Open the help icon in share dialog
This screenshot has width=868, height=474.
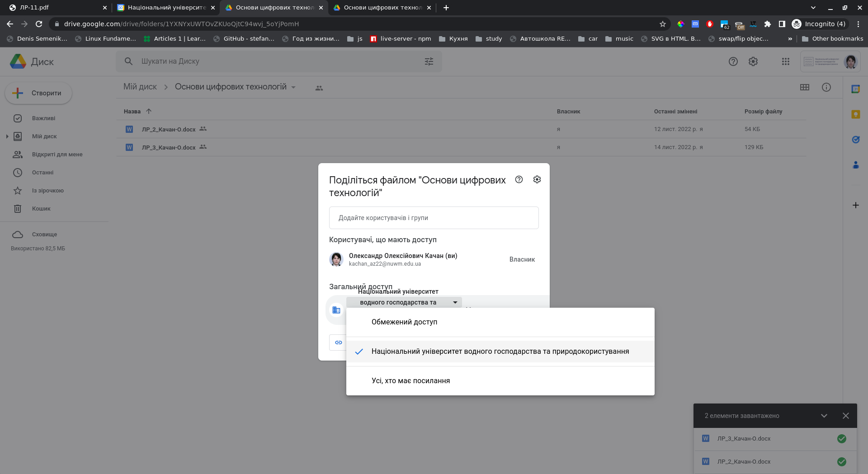coord(519,180)
